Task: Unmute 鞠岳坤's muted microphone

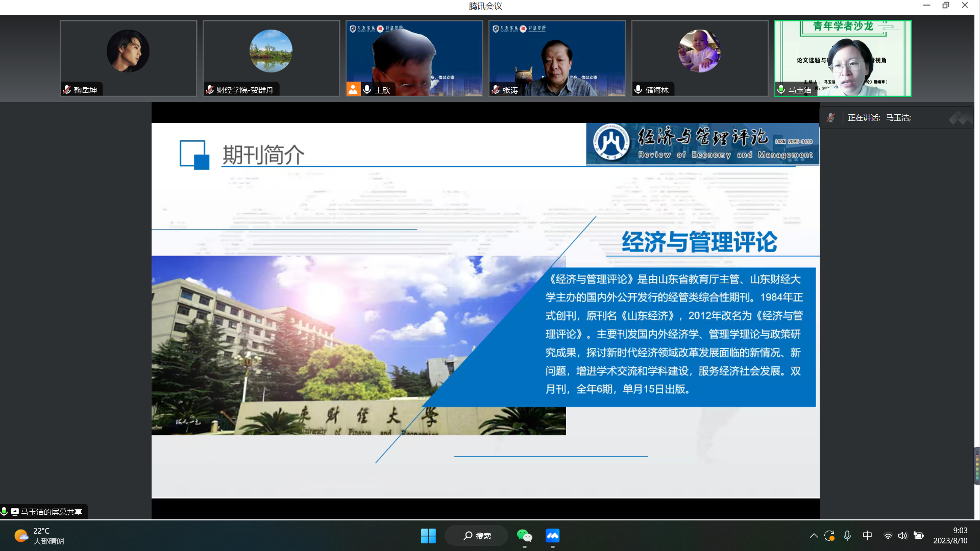Action: 66,89
